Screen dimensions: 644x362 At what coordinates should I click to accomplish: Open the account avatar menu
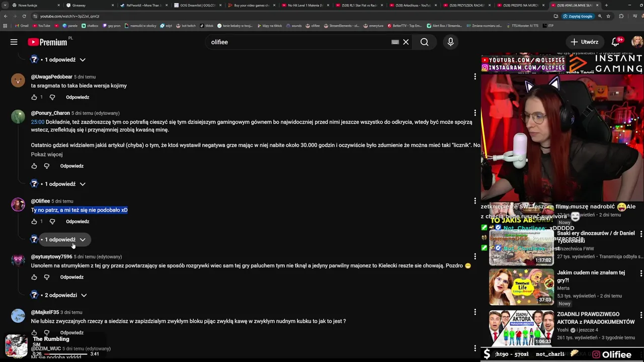click(x=636, y=42)
